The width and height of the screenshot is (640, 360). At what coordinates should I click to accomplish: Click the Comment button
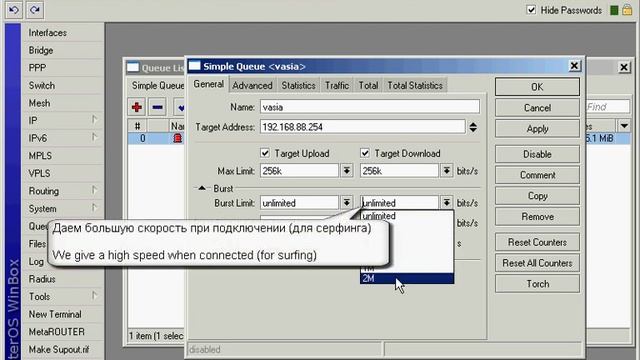click(x=537, y=175)
